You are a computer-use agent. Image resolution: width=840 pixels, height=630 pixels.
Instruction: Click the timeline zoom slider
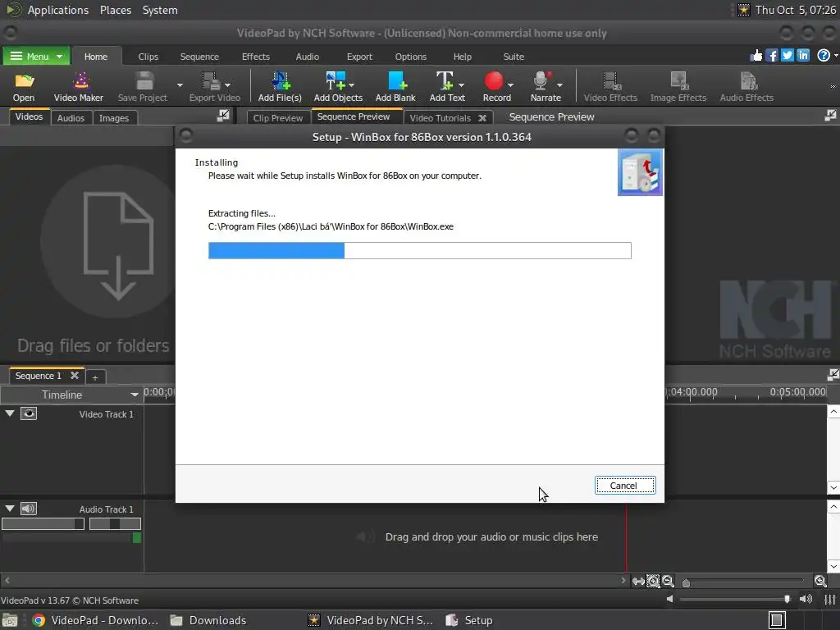[x=743, y=582]
